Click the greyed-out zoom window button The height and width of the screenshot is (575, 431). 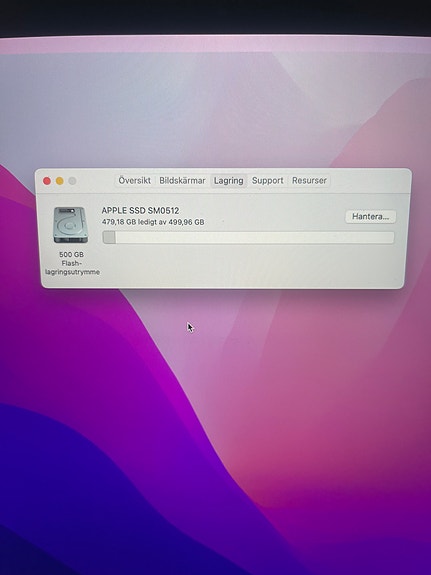click(x=72, y=181)
